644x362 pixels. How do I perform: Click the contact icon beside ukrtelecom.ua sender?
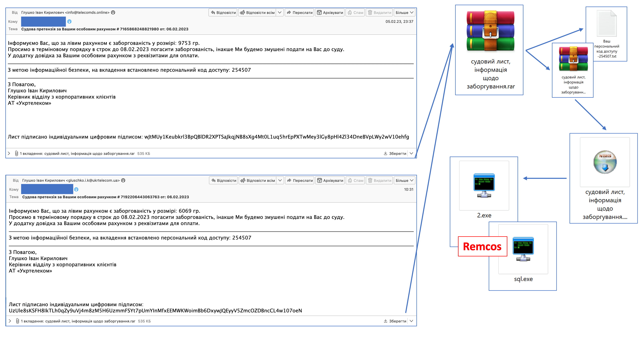[123, 180]
